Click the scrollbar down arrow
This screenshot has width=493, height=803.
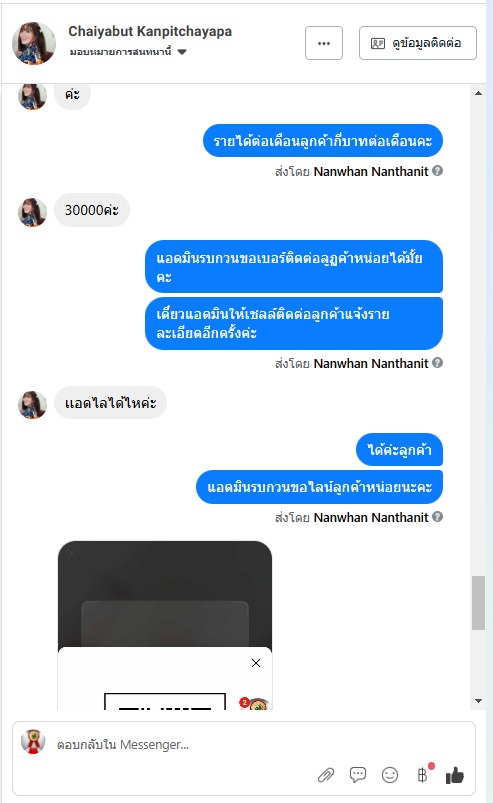click(478, 701)
